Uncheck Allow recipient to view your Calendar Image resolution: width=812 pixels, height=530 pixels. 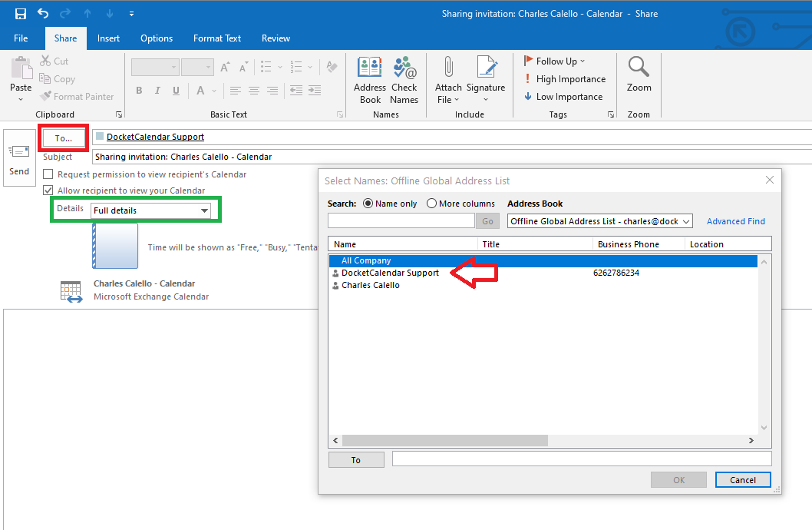pos(48,190)
